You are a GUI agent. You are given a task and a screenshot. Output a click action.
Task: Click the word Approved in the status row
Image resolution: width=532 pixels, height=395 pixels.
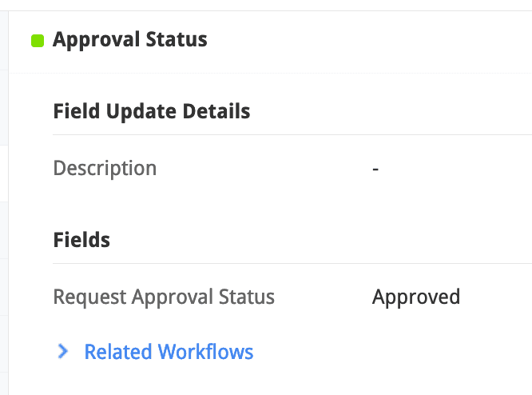pos(416,297)
